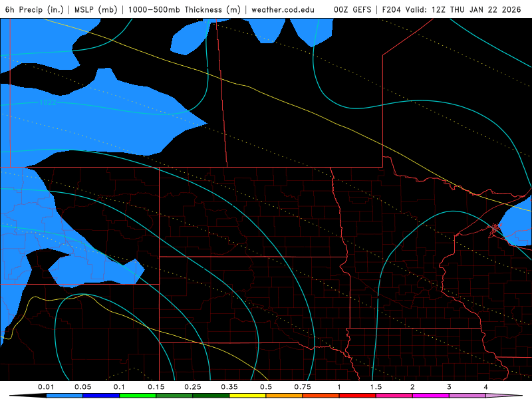532x399 pixels.
Task: Click the legend value 3
Action: [450, 387]
